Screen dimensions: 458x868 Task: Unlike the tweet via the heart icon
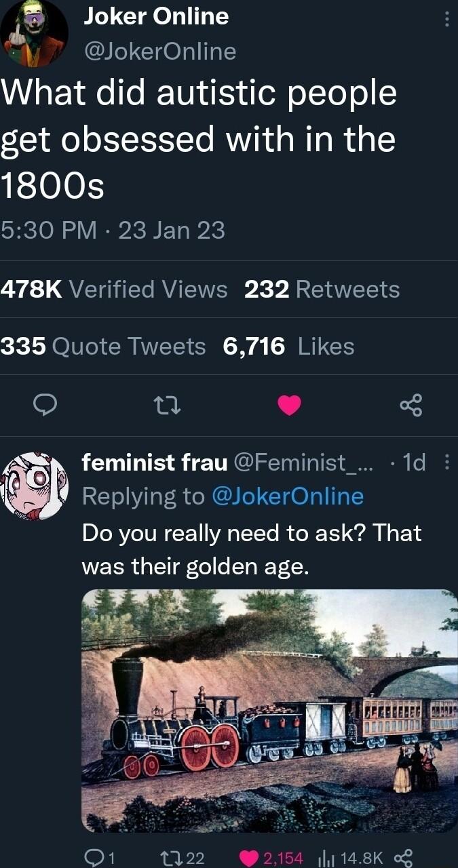point(288,406)
